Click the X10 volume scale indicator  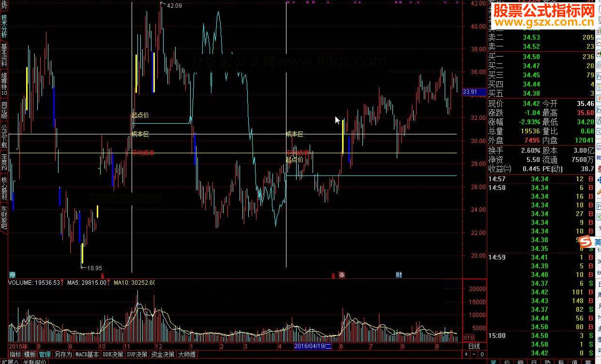click(x=468, y=337)
